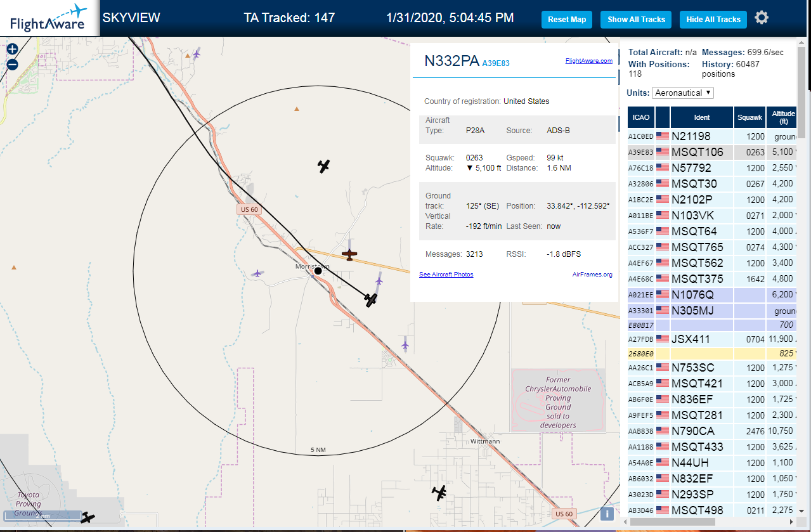
Task: Click Reset Map button
Action: 567,19
